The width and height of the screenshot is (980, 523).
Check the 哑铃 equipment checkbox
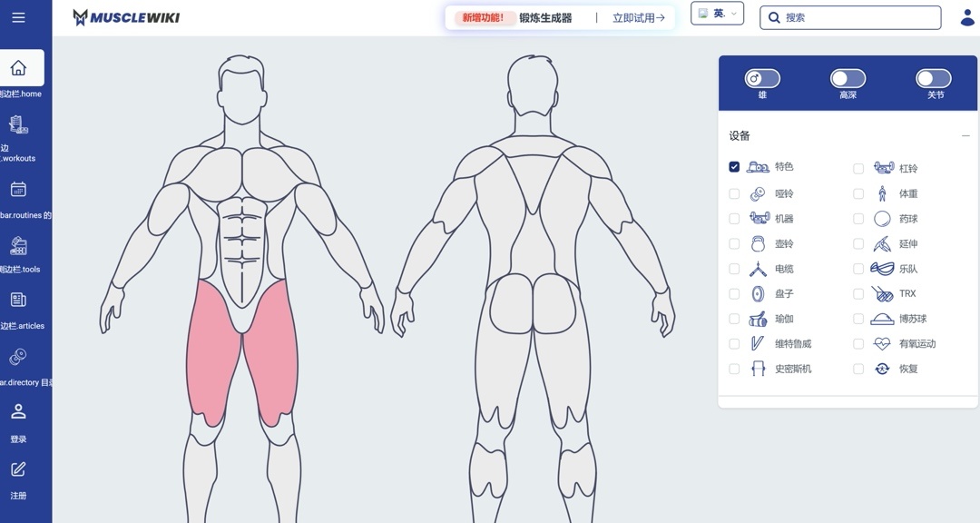pyautogui.click(x=734, y=194)
